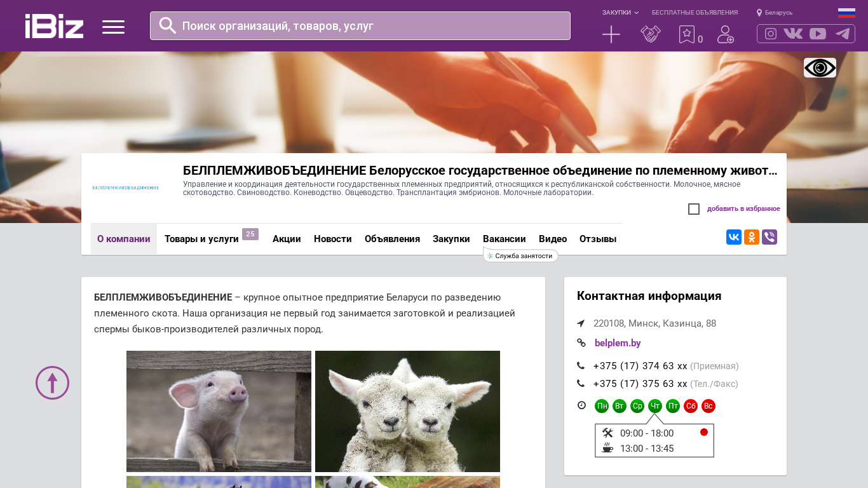Share via the blue VK button
This screenshot has height=488, width=868.
tap(734, 237)
